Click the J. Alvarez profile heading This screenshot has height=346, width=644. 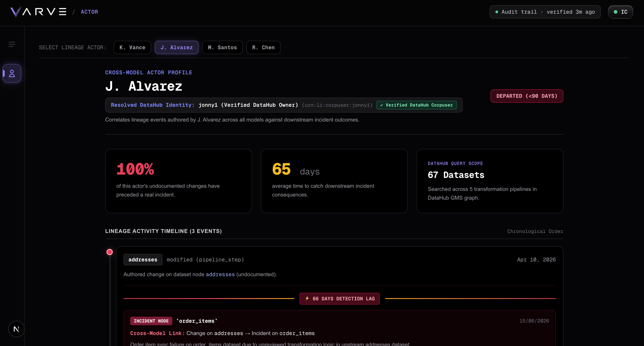[144, 86]
